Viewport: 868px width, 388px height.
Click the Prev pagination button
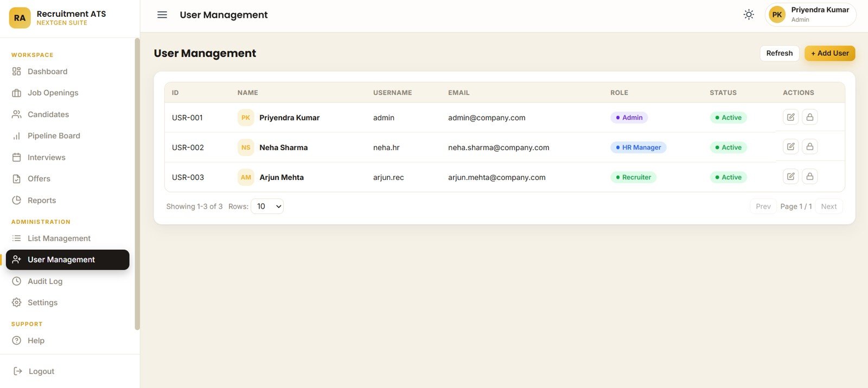[x=763, y=206]
